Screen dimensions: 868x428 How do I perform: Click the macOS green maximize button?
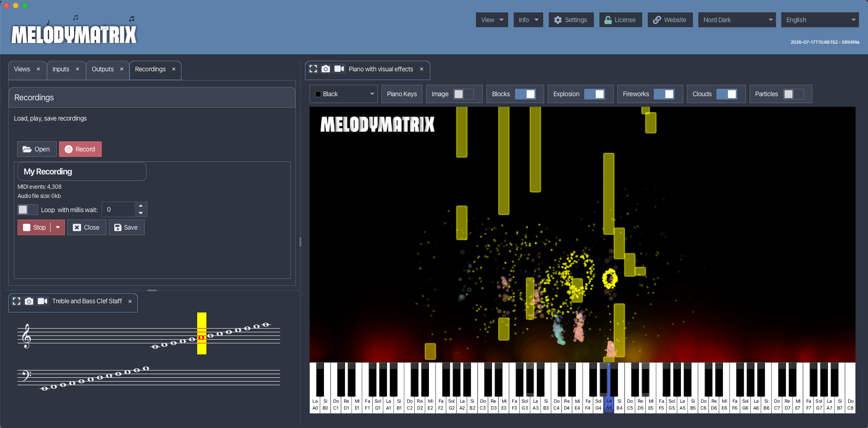point(25,6)
